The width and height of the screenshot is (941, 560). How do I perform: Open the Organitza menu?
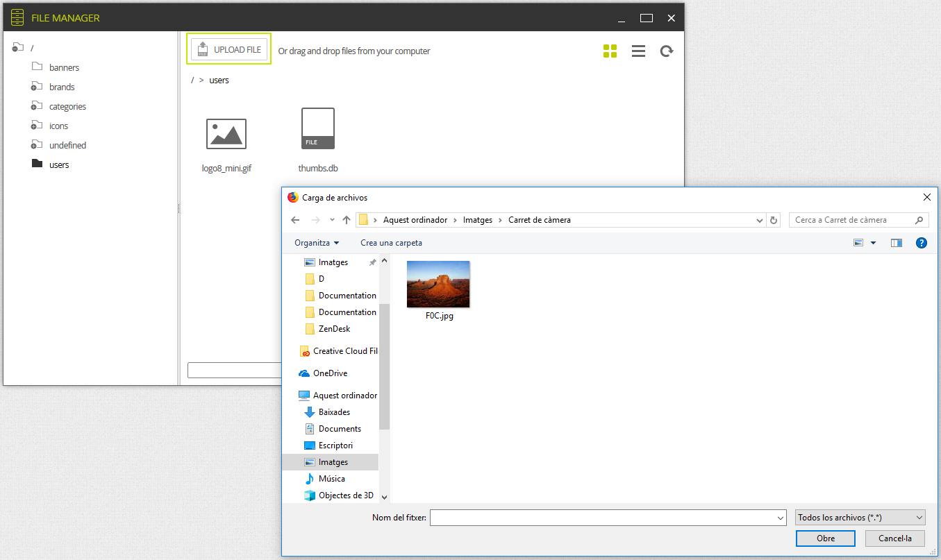pyautogui.click(x=317, y=243)
